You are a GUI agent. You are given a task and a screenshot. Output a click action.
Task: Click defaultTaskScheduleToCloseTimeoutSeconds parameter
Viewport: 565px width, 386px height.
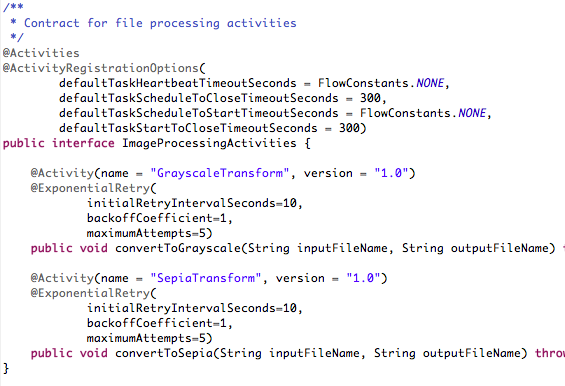tap(199, 98)
